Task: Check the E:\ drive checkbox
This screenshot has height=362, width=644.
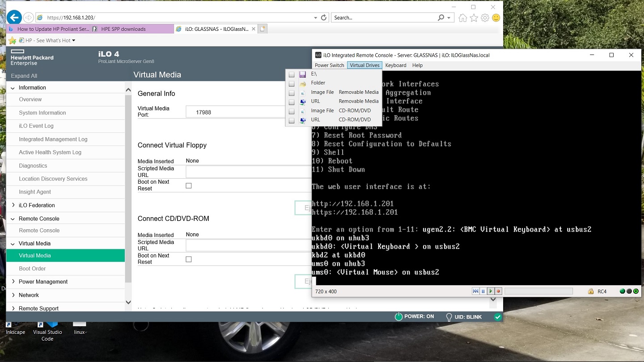Action: (x=292, y=75)
